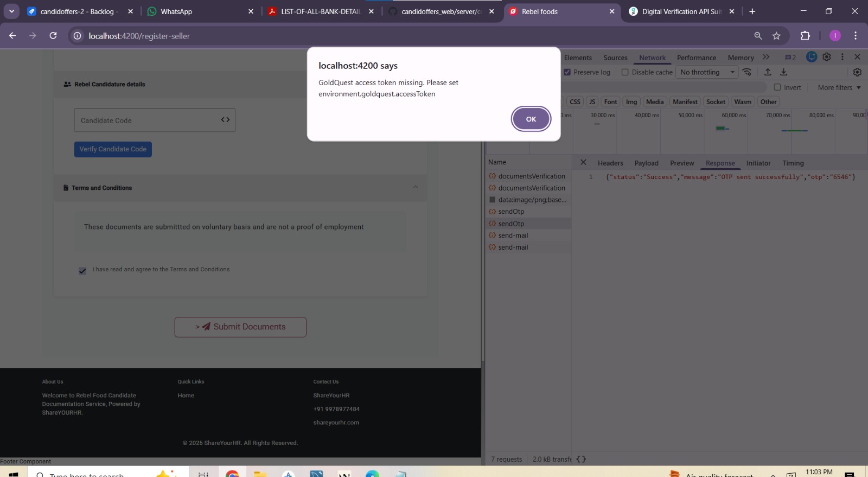Expand the More filters dropdown

[839, 87]
